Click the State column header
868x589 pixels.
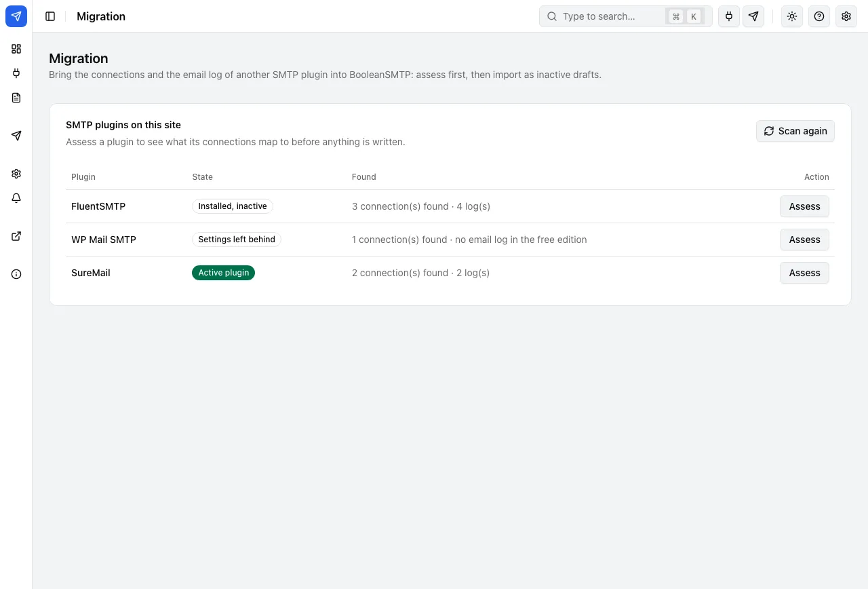(203, 177)
